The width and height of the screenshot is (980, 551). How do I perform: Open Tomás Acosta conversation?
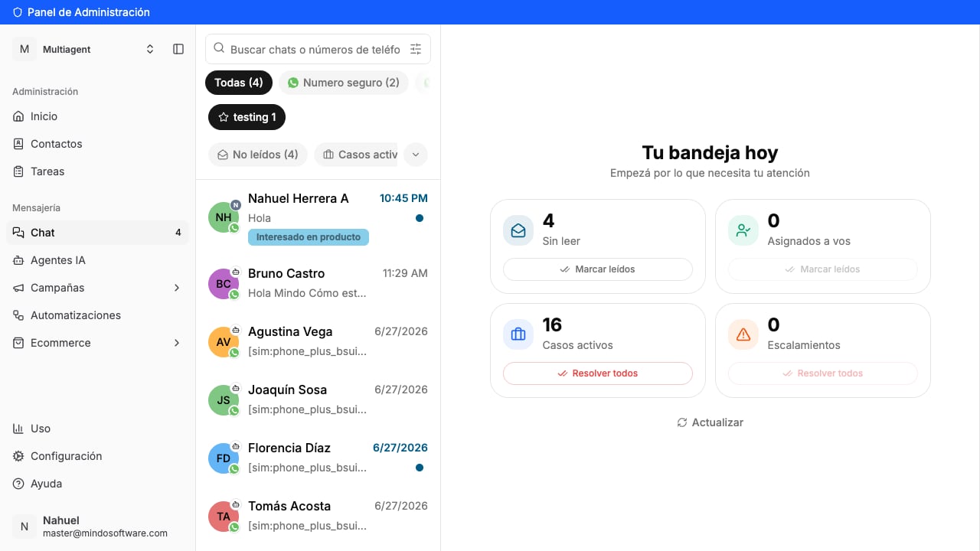pos(318,516)
